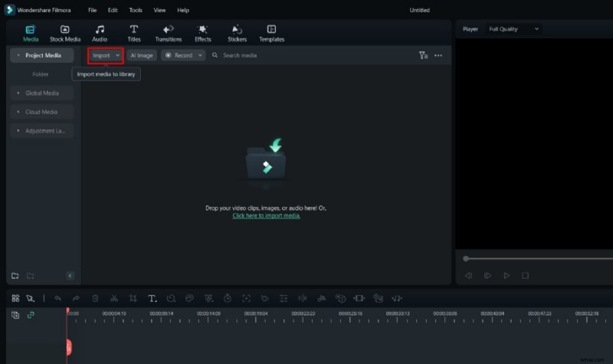Open the Effects tab
Screen dimensions: 613x364
(x=202, y=34)
